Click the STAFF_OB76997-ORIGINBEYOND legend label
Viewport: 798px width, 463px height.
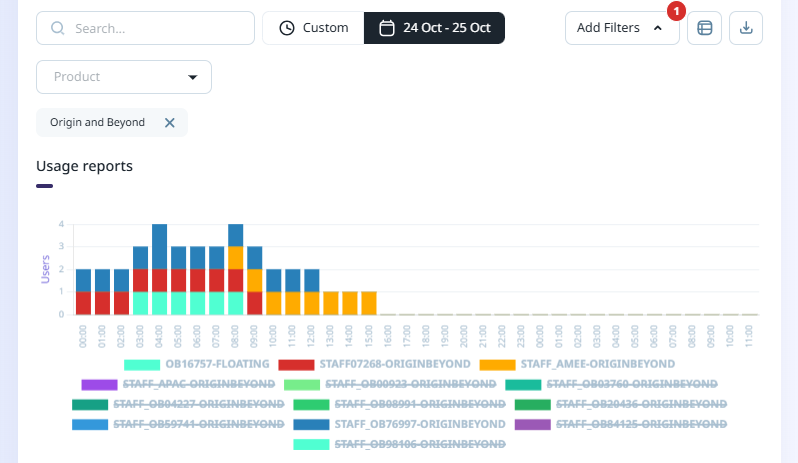(x=420, y=424)
